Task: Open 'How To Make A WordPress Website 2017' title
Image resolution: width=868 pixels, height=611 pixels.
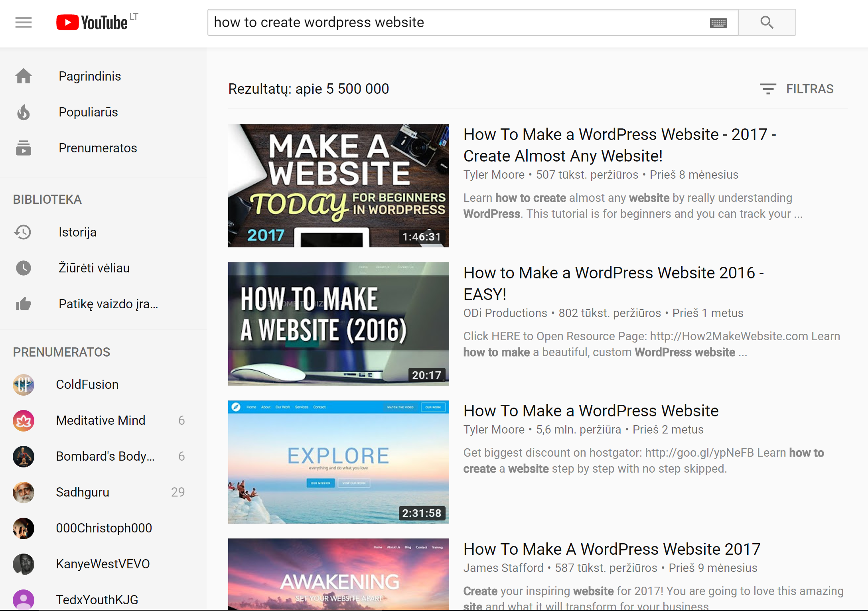Action: pyautogui.click(x=612, y=549)
